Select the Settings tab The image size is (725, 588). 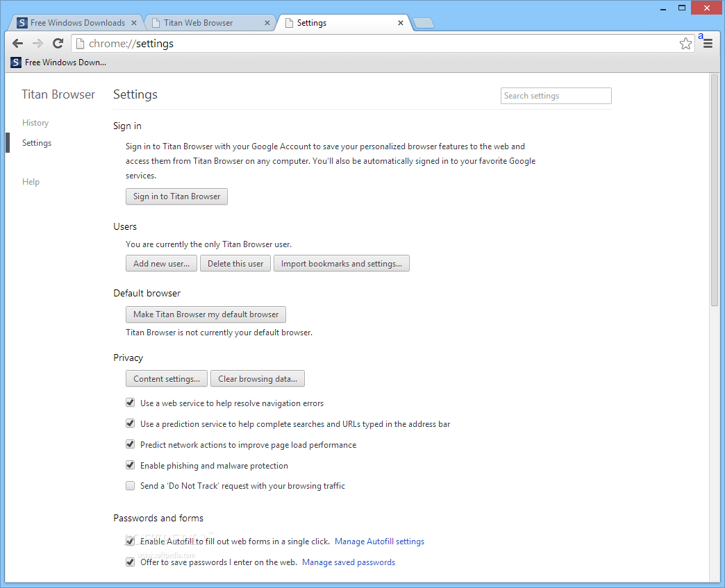point(344,23)
